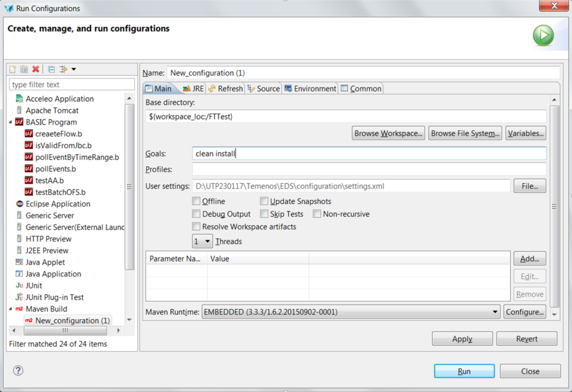
Task: Select the Apache Tomcat configuration type
Action: [x=52, y=110]
